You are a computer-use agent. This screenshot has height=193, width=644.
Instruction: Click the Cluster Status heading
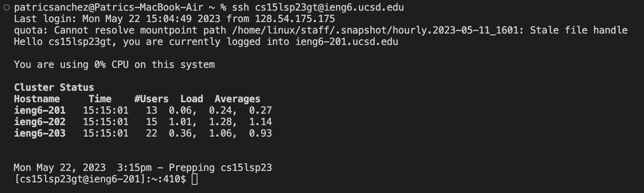point(54,88)
